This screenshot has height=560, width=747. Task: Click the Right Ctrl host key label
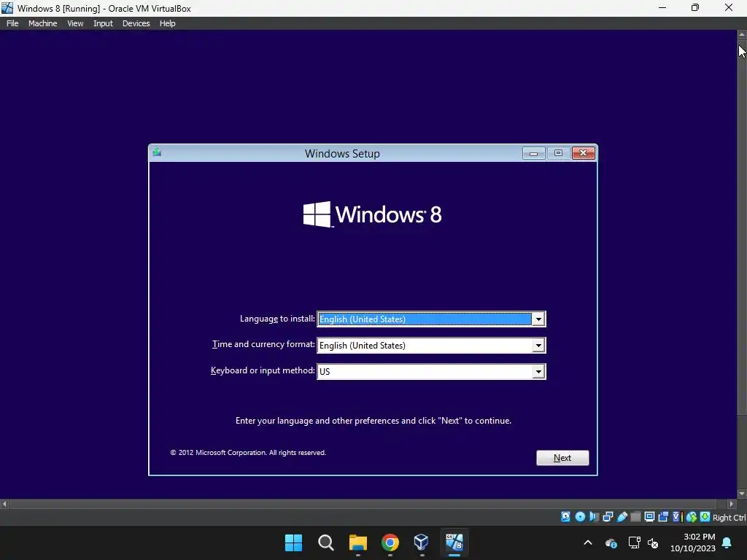tap(729, 518)
